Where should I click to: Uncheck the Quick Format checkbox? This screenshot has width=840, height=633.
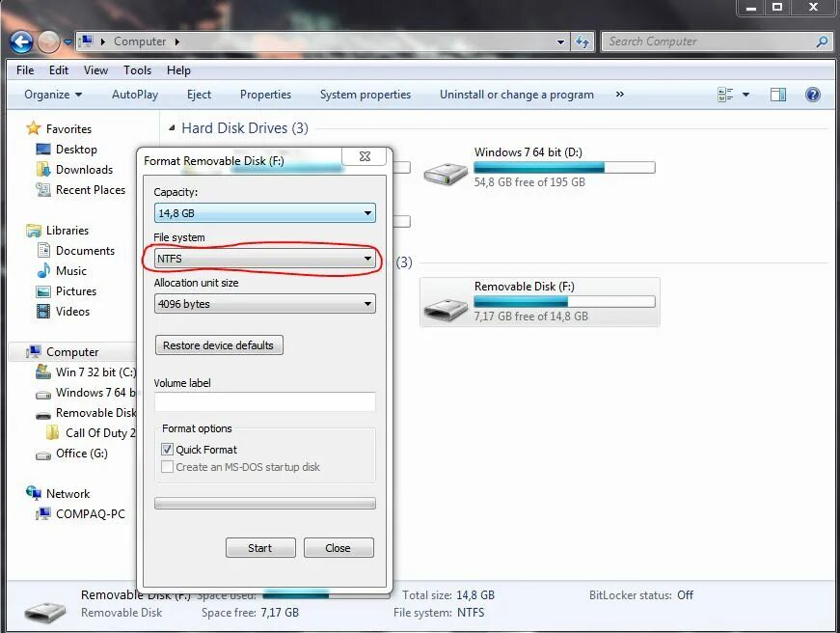click(167, 449)
